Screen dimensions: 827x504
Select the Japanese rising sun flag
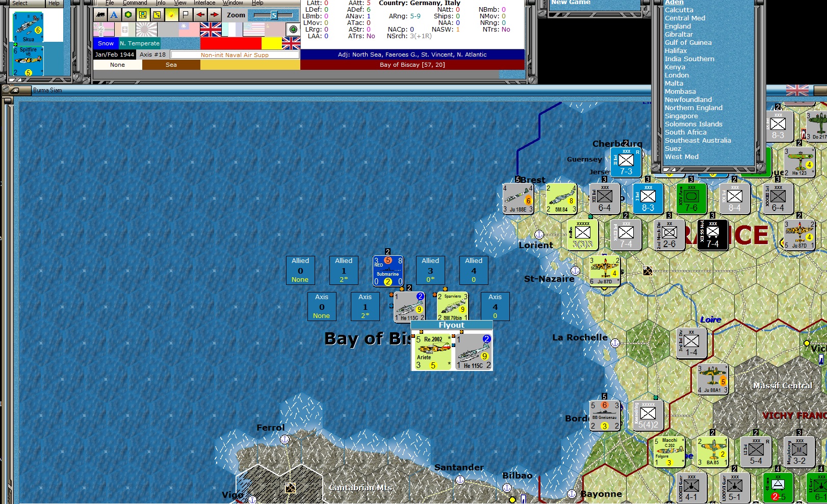tap(146, 30)
